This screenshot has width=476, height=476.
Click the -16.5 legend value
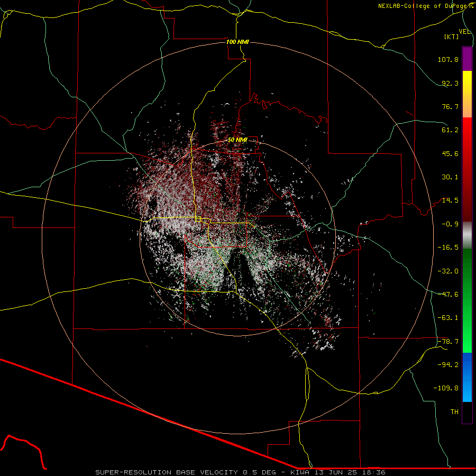(448, 248)
